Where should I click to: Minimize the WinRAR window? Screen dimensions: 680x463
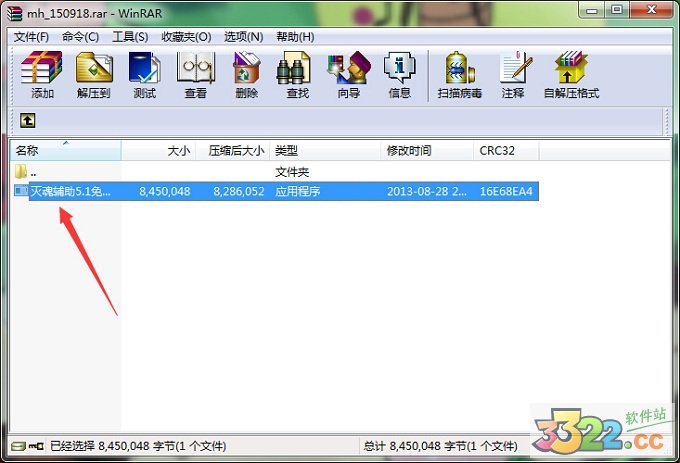pos(592,10)
